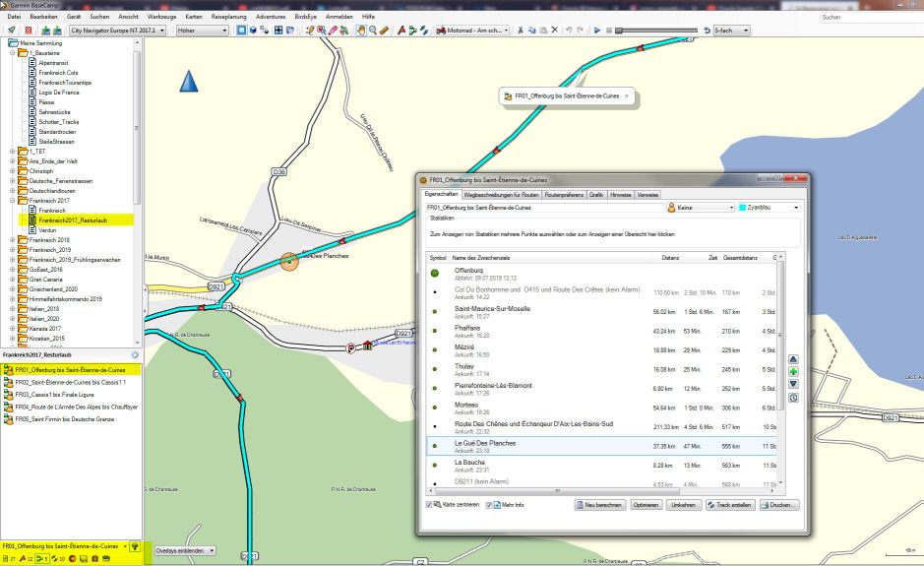Click the playback reset loop icon
This screenshot has width=924, height=566.
[x=707, y=31]
